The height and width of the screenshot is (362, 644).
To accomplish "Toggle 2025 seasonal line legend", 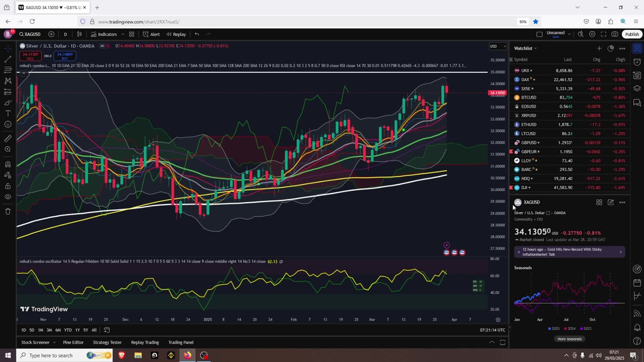I will point(553,329).
